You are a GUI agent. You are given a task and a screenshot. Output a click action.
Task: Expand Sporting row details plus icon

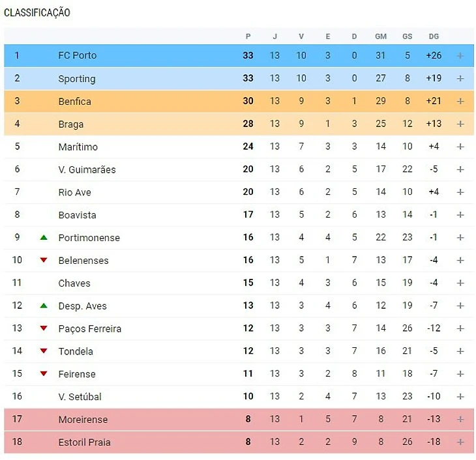click(460, 79)
